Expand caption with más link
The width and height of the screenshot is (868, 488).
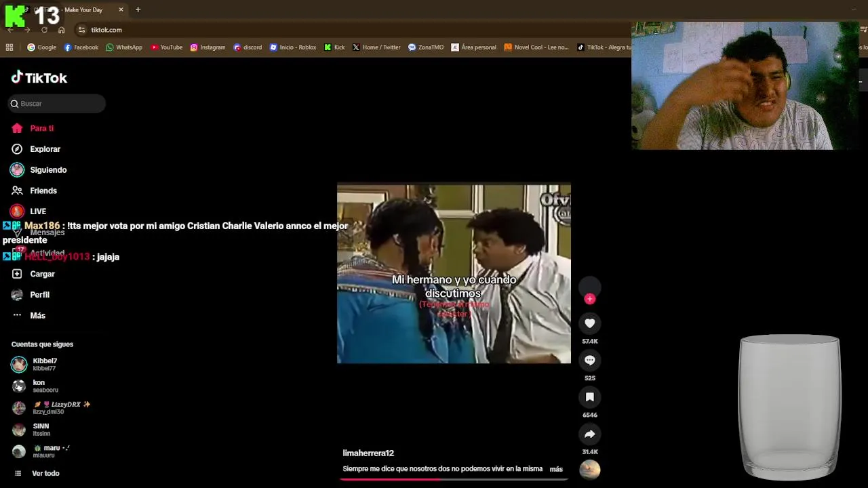pyautogui.click(x=556, y=469)
